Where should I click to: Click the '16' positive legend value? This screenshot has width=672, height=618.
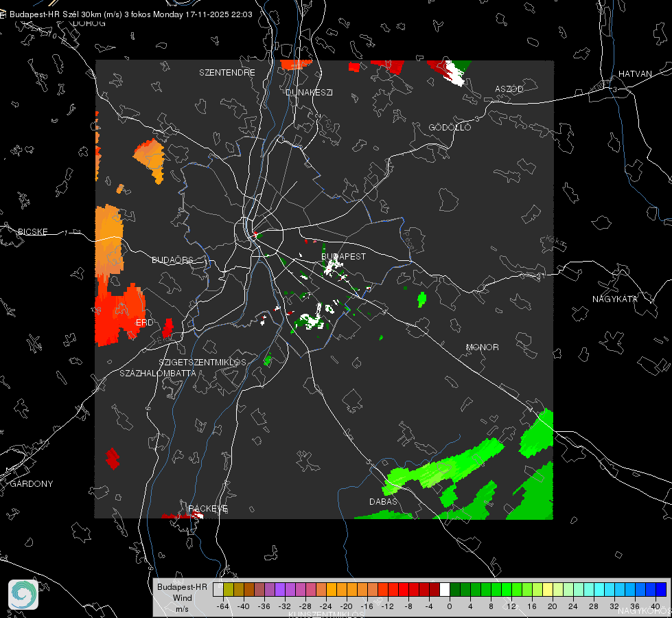[532, 606]
